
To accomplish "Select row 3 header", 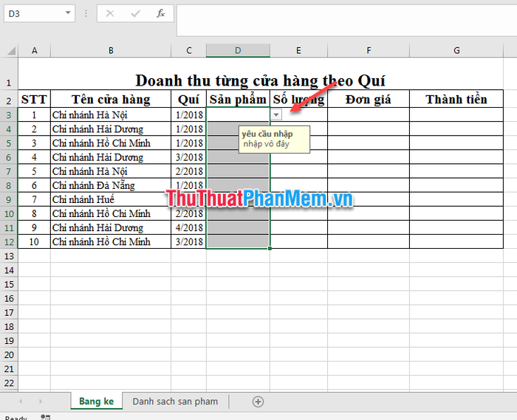I will [9, 115].
